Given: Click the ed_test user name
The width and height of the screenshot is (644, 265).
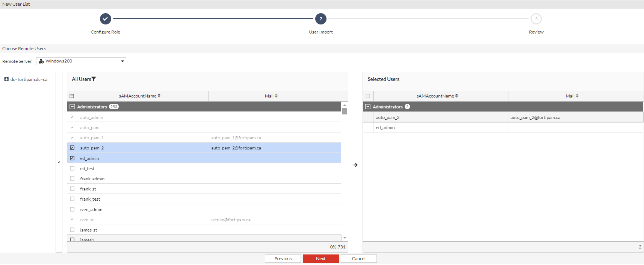Looking at the screenshot, I should [x=87, y=169].
